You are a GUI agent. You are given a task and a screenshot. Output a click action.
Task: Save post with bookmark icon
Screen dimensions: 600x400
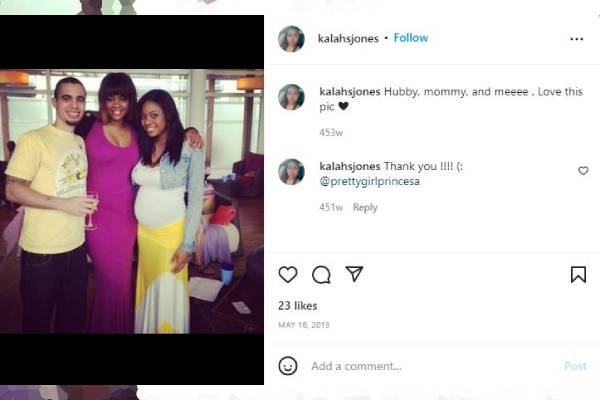(x=578, y=274)
